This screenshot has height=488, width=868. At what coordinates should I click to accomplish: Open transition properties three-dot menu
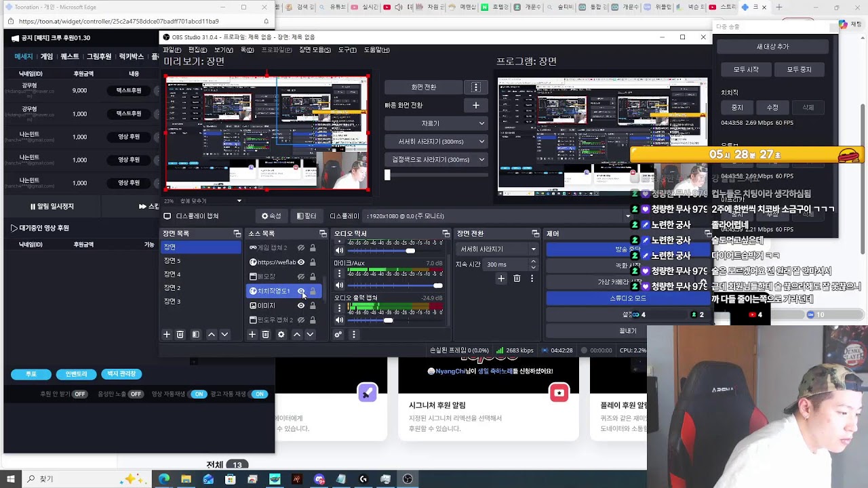point(532,278)
